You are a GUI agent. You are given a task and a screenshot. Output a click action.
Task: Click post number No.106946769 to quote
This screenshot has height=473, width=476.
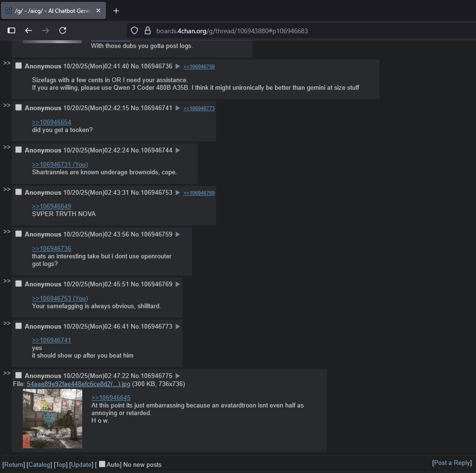(157, 284)
